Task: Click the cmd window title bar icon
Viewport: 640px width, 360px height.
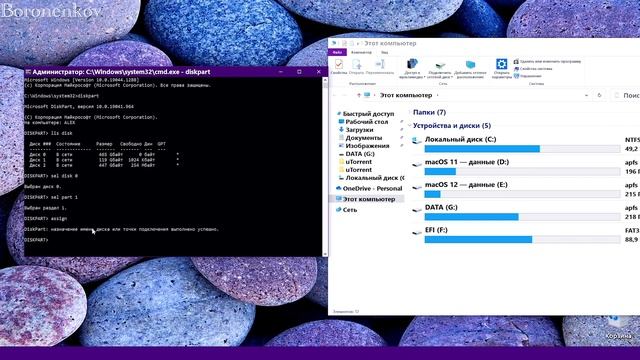Action: [28, 72]
